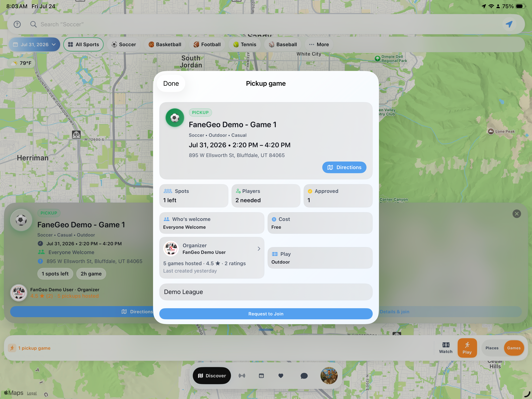Open the user profile photo tab
The height and width of the screenshot is (399, 532).
point(329,375)
